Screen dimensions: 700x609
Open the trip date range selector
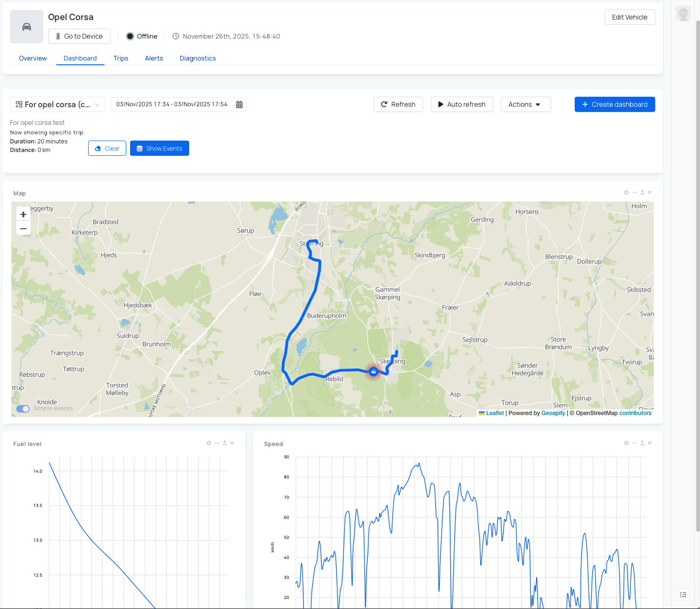[x=174, y=104]
